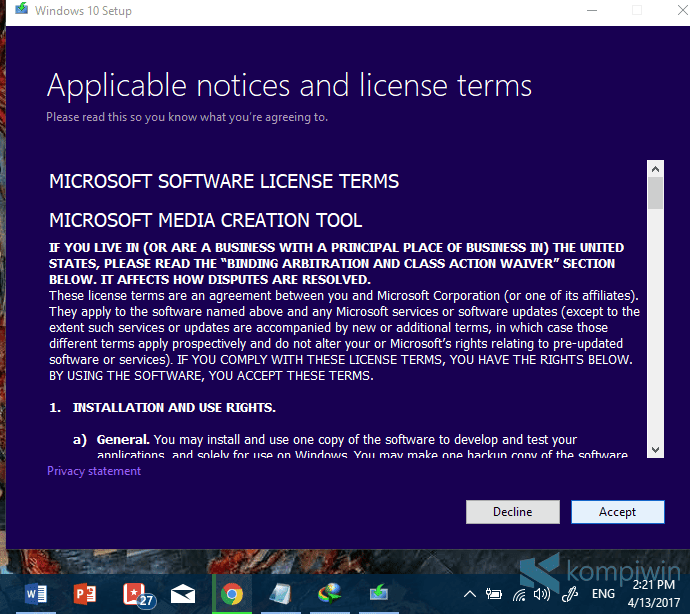Accept the Microsoft license terms

point(617,512)
